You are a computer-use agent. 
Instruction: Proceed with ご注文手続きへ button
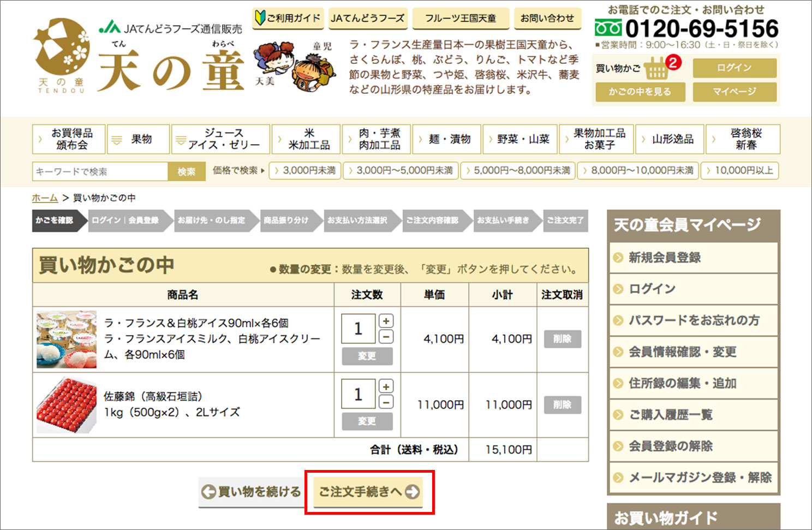[x=369, y=492]
